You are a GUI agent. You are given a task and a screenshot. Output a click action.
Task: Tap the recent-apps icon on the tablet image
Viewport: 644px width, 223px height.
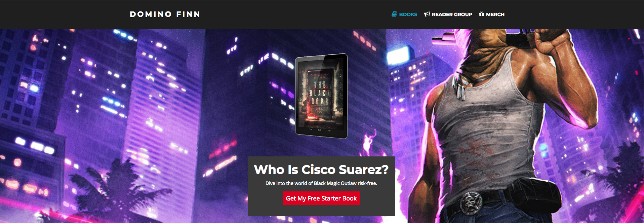pos(329,130)
